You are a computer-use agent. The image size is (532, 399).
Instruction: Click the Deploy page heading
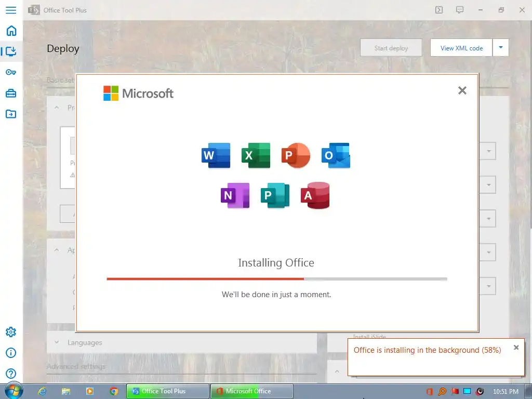coord(63,49)
